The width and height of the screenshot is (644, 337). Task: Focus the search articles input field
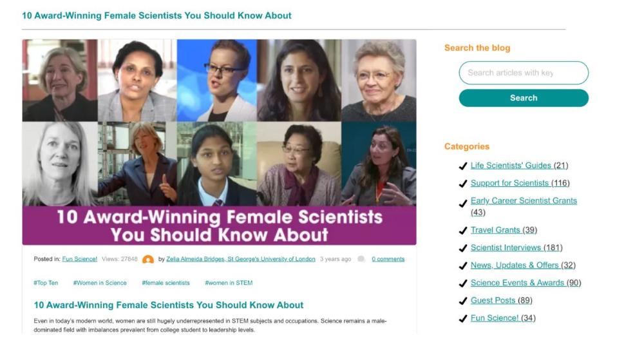[x=523, y=73]
